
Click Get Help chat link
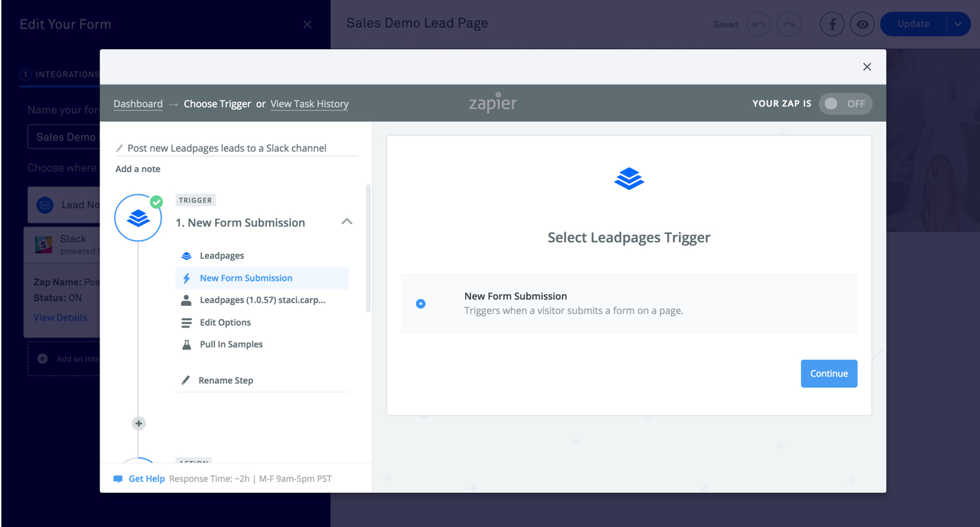147,479
